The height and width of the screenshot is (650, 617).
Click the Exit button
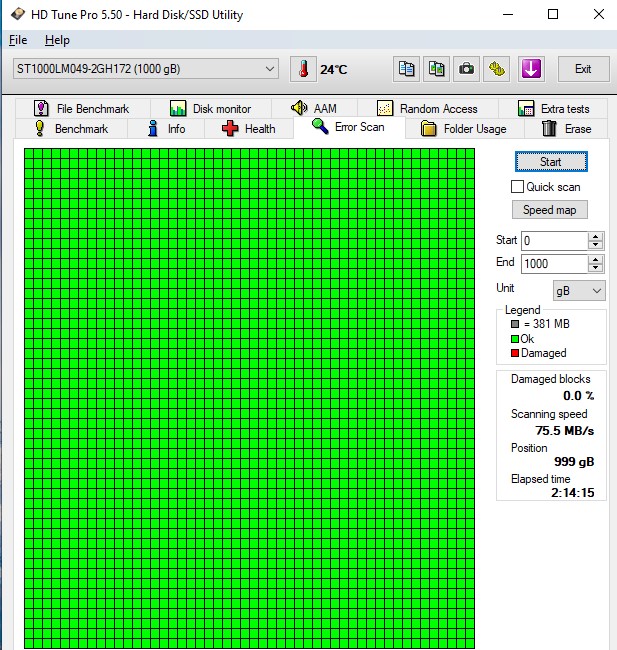(583, 69)
